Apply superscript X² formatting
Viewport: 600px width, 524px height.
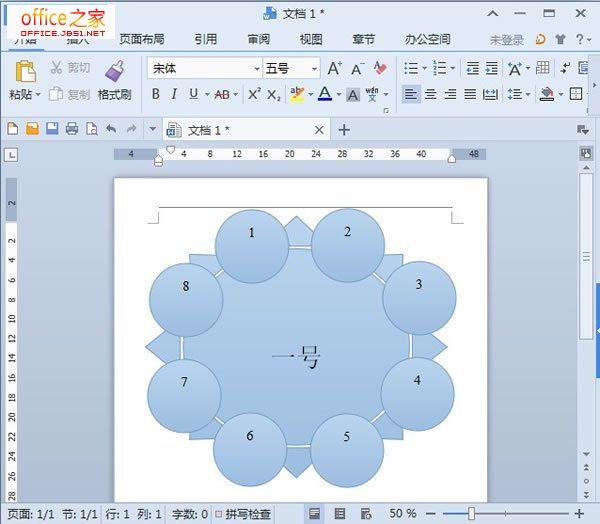(254, 94)
